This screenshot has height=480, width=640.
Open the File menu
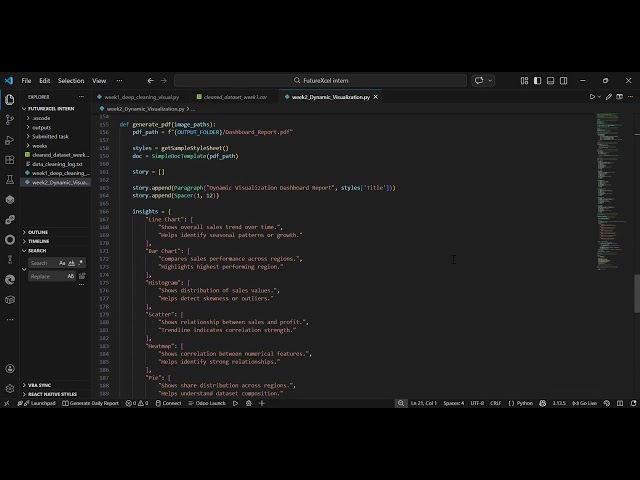(27, 81)
